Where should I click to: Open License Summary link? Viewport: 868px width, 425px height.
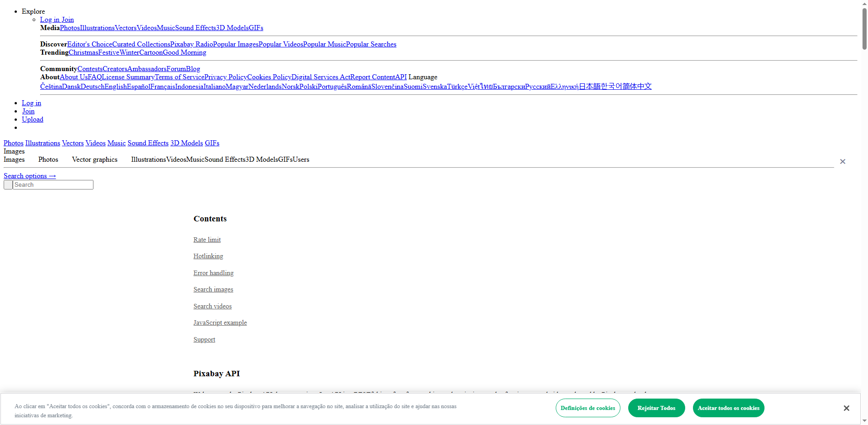pyautogui.click(x=128, y=77)
